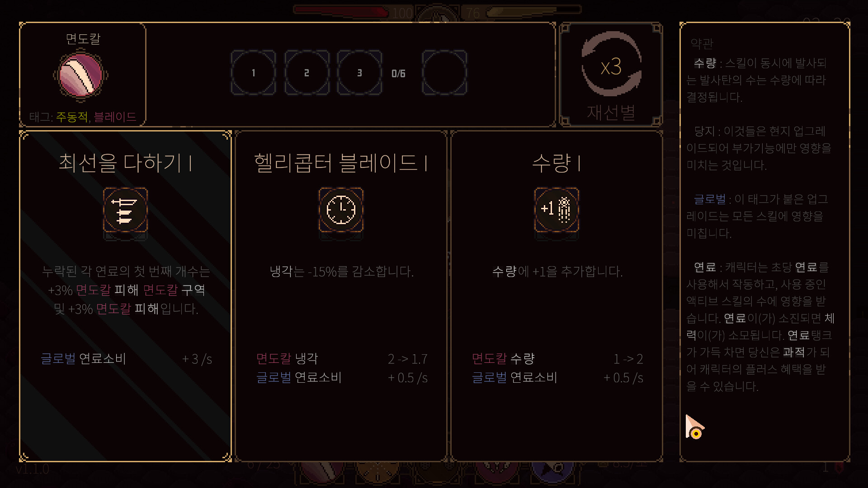The image size is (868, 488).
Task: Click the 글로벌 tag in glossary panel
Action: [x=710, y=199]
